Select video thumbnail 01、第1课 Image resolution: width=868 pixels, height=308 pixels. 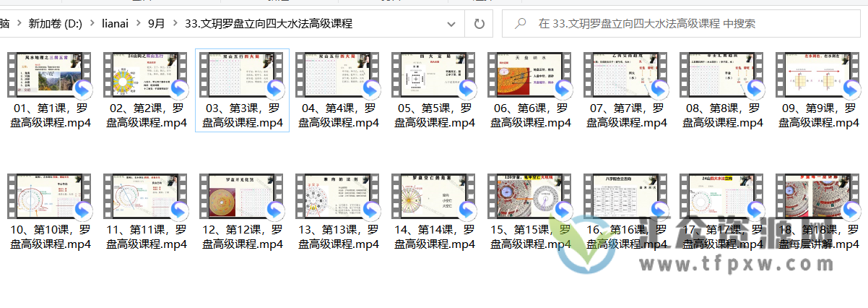coord(50,75)
